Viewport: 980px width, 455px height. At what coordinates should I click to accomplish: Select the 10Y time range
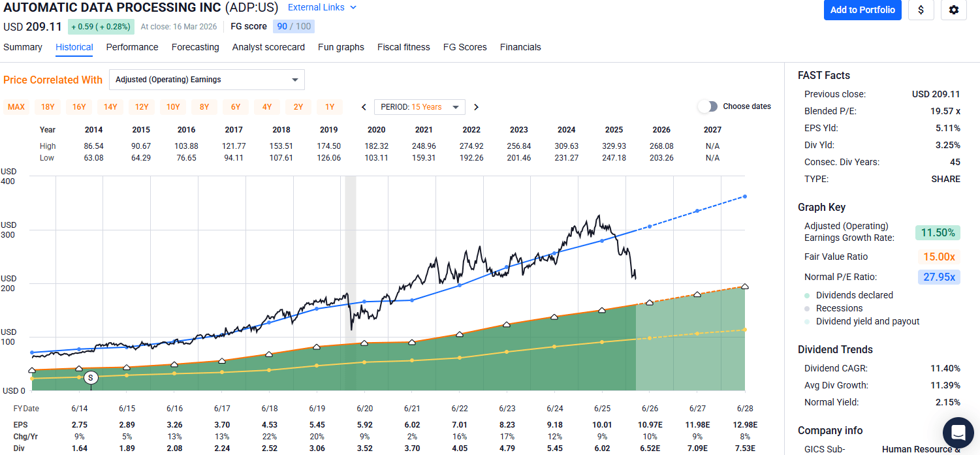pyautogui.click(x=173, y=107)
